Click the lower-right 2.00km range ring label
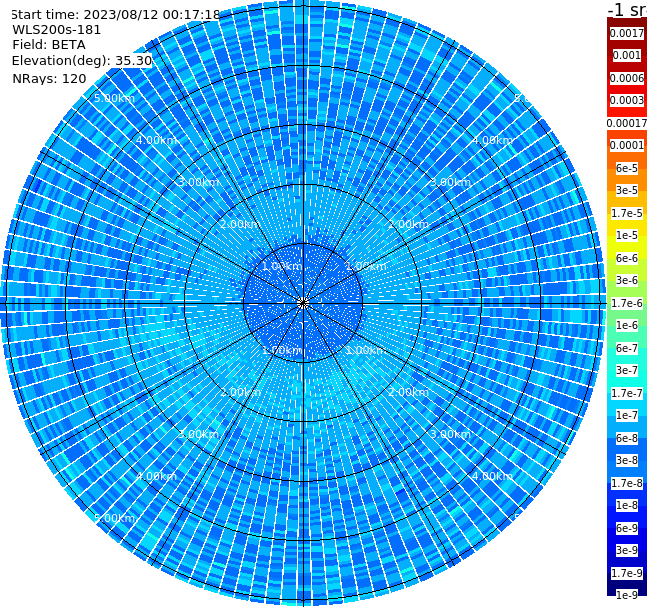Screen dimensions: 647x607 pyautogui.click(x=409, y=392)
